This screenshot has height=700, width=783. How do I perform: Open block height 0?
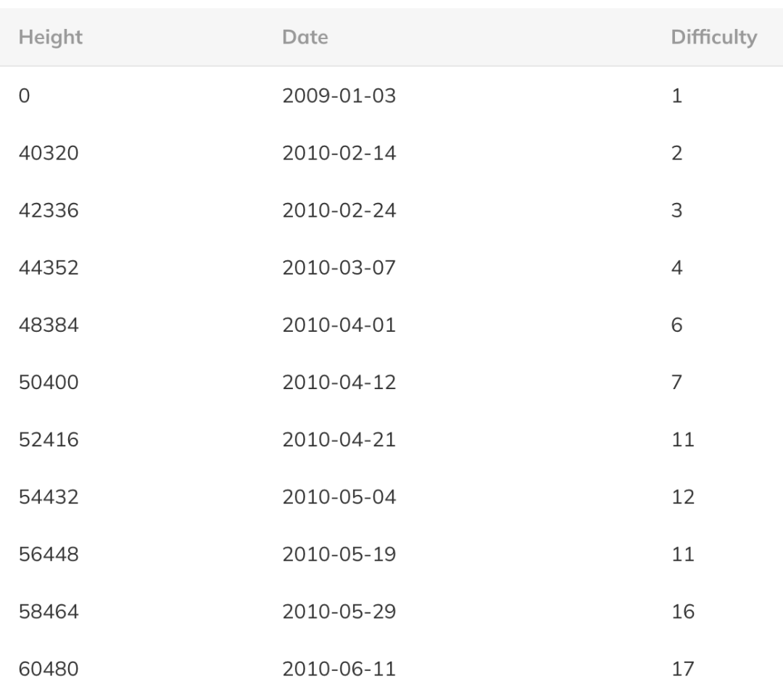pos(24,96)
